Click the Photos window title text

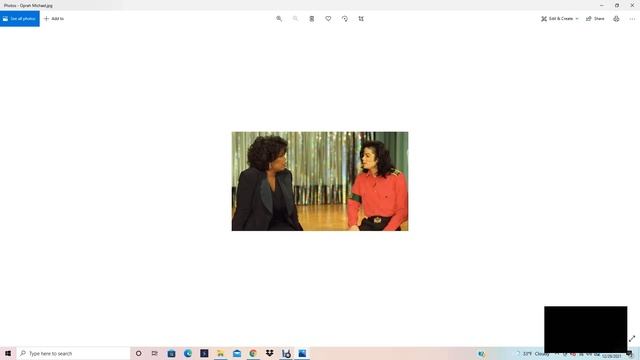pos(28,6)
